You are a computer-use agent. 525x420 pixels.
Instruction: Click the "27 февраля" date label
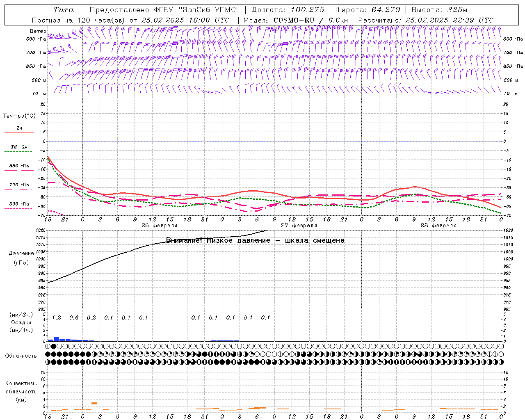click(x=299, y=226)
